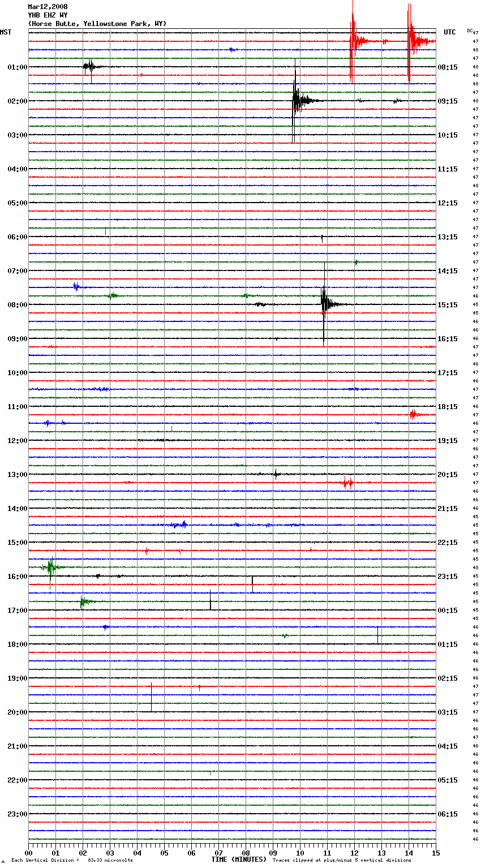Click minute "15" on the bottom time axis
481x868 pixels.
[436, 853]
